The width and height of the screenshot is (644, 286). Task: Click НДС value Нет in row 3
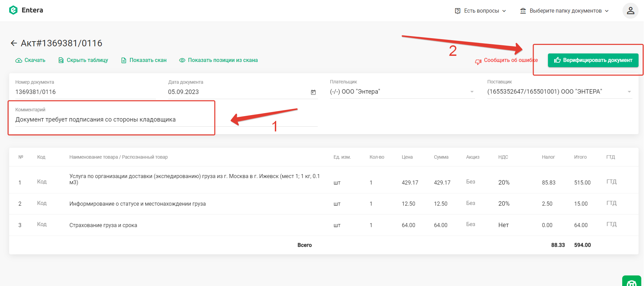[503, 225]
